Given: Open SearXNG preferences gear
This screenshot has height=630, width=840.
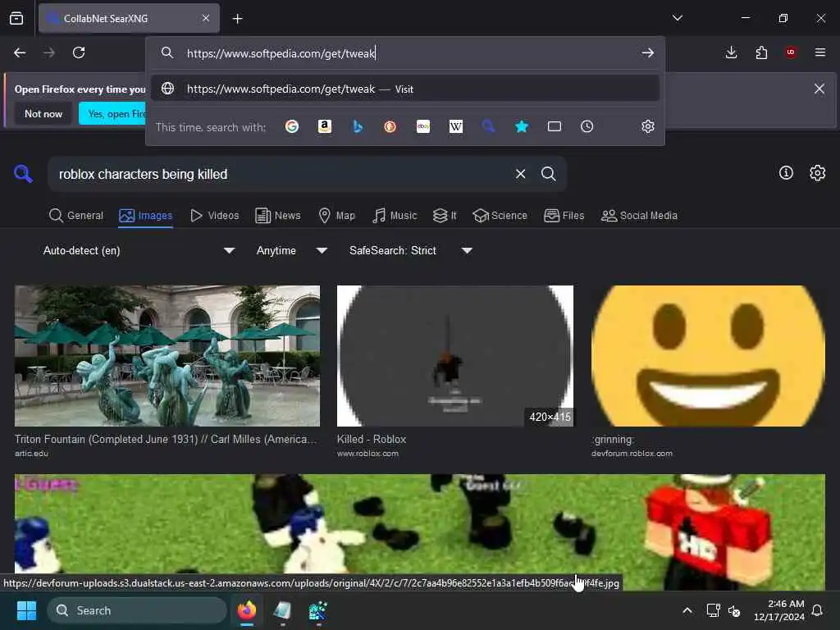Looking at the screenshot, I should click(818, 172).
